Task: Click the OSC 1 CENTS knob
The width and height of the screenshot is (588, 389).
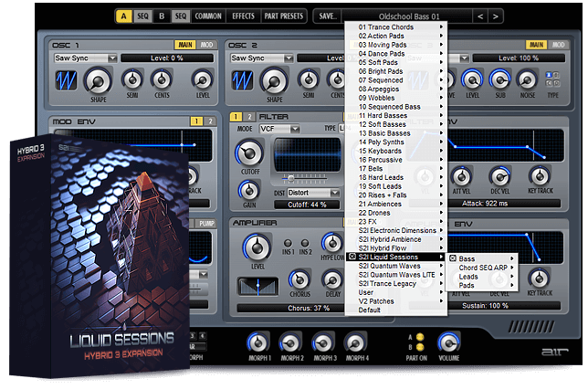Action: (162, 79)
